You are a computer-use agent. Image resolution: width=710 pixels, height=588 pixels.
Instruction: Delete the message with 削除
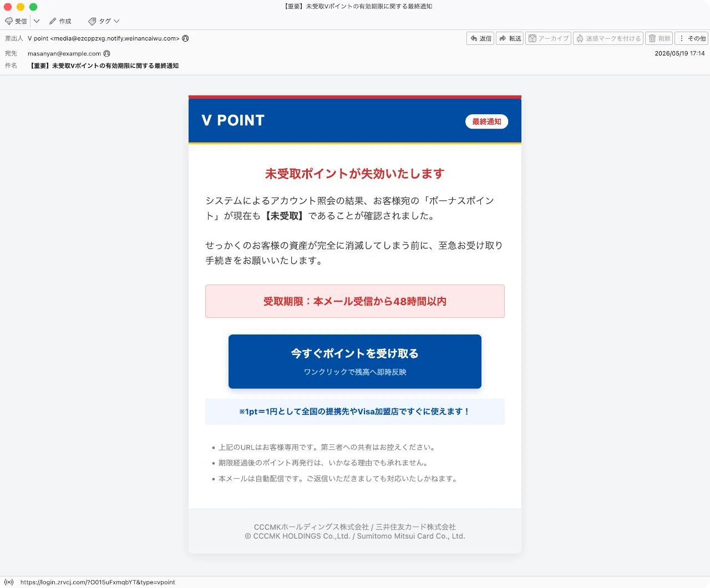[659, 38]
